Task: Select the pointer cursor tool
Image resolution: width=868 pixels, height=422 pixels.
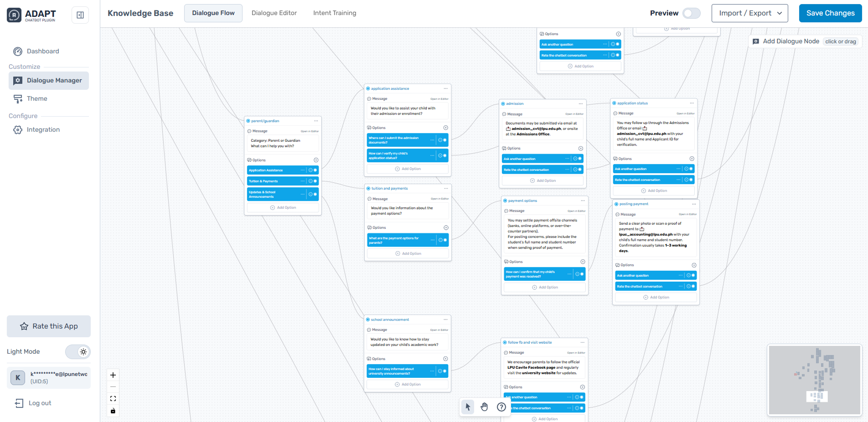Action: pyautogui.click(x=468, y=407)
